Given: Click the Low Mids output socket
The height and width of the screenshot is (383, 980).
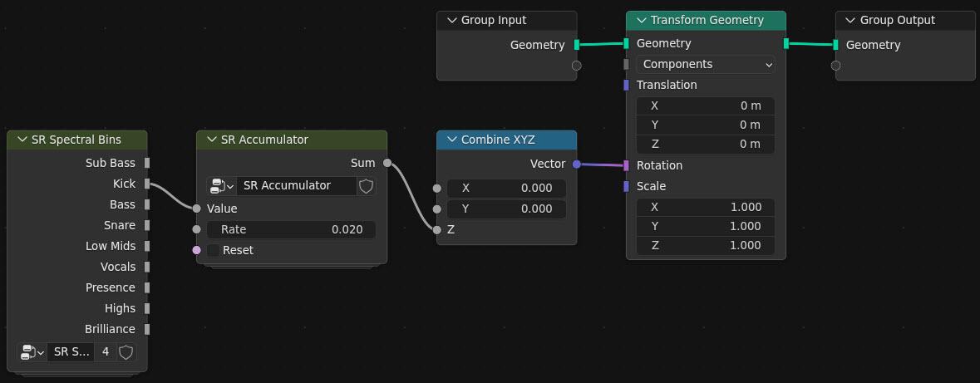Looking at the screenshot, I should click(x=147, y=246).
